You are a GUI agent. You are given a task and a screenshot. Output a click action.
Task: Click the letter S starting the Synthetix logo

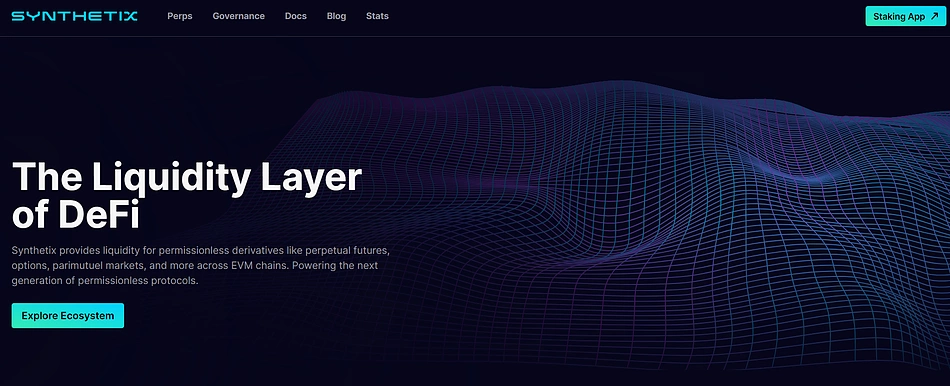[19, 16]
